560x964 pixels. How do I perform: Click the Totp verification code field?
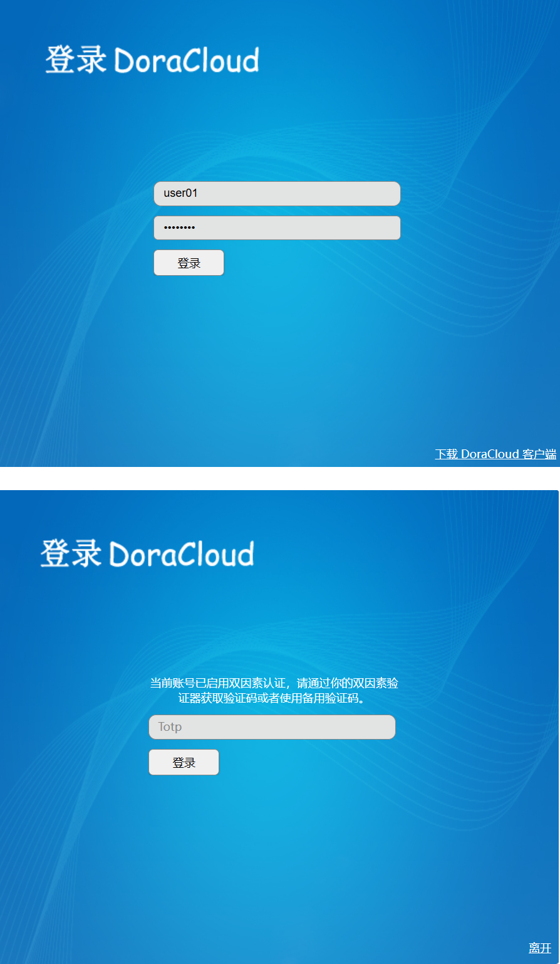point(272,726)
